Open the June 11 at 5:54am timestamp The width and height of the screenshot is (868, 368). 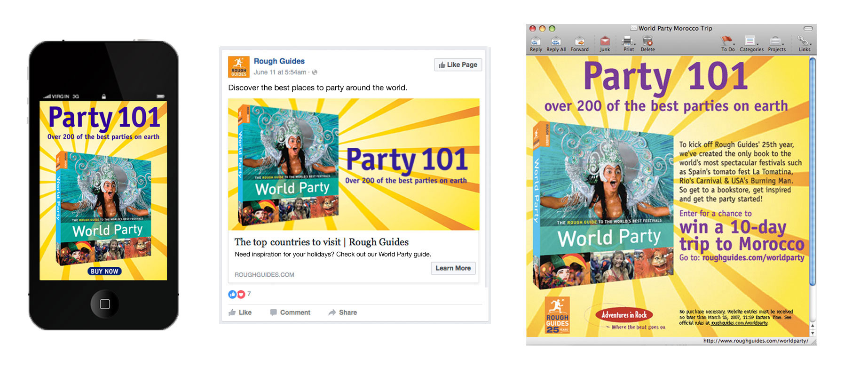pyautogui.click(x=280, y=72)
